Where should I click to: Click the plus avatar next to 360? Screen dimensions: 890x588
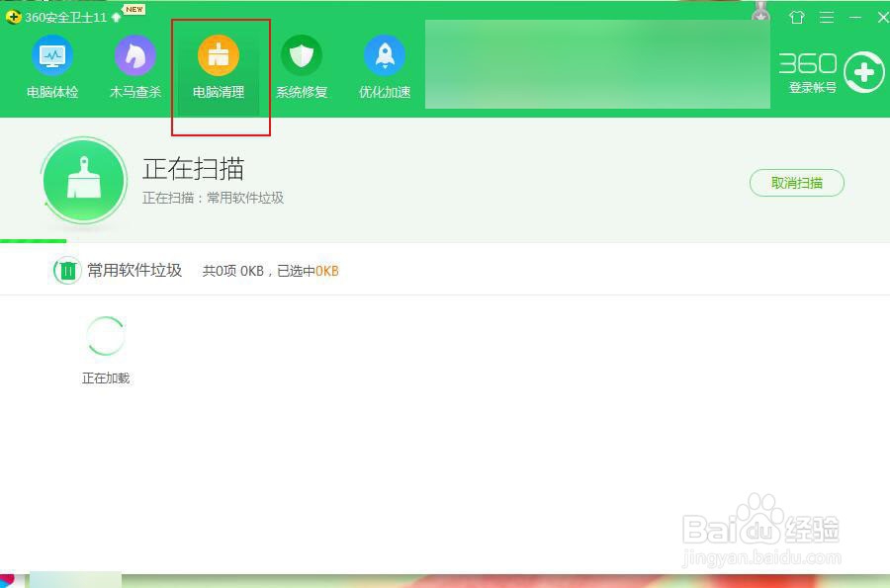864,71
